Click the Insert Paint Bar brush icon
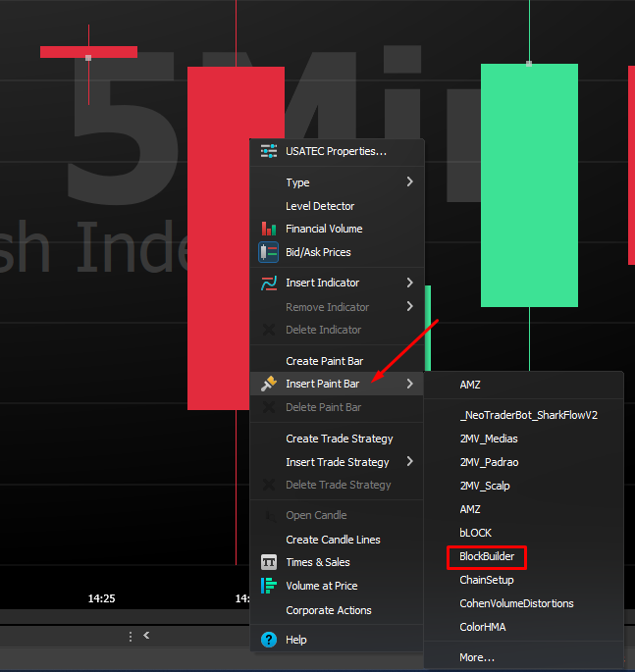Image resolution: width=635 pixels, height=672 pixels. pyautogui.click(x=268, y=384)
